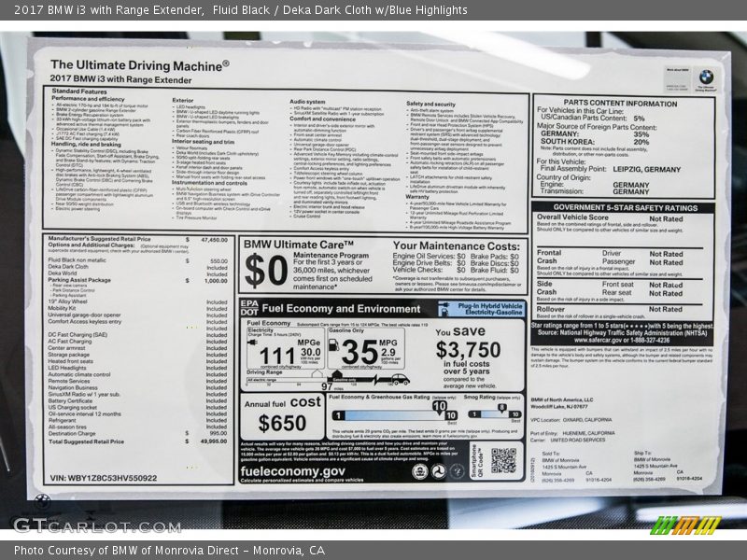Click the '111' MPGe value
This screenshot has height=560, width=747.
pos(277,356)
